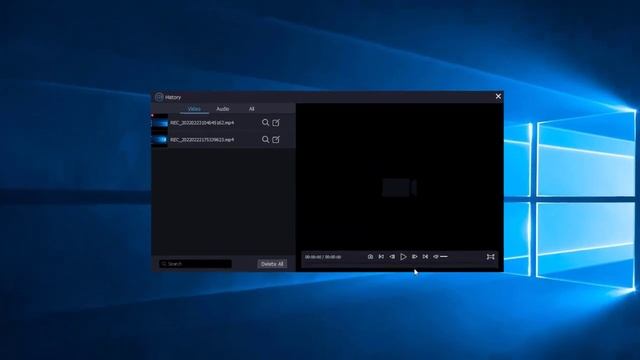640x360 pixels.
Task: Click the History window logo icon
Action: coord(159,97)
